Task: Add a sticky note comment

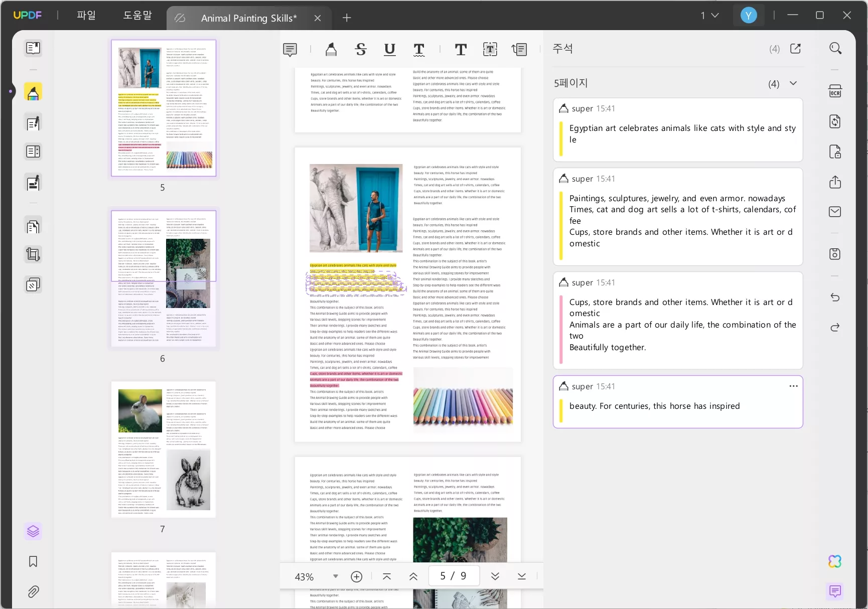Action: tap(290, 49)
